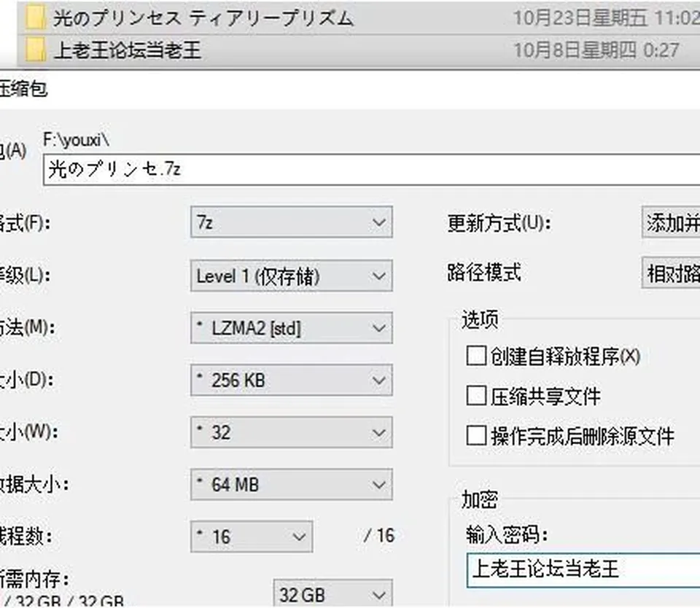Open the archive format 7z dropdown
Viewport: 700px width, 608px height.
pos(292,222)
